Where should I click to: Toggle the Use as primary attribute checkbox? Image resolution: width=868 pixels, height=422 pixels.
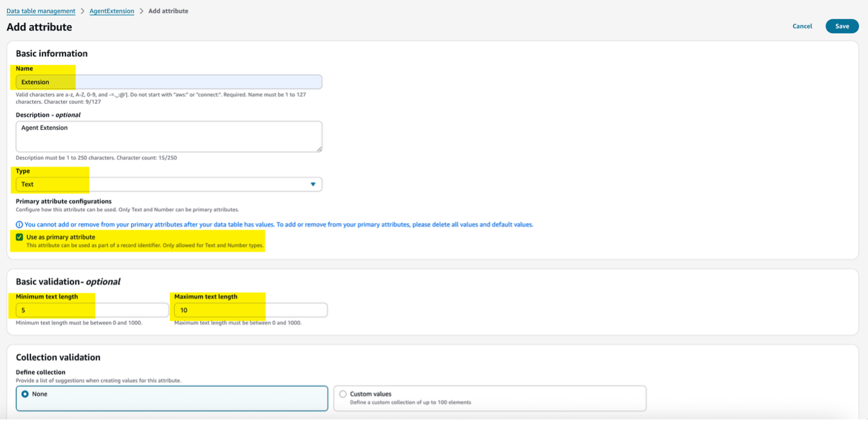tap(19, 237)
